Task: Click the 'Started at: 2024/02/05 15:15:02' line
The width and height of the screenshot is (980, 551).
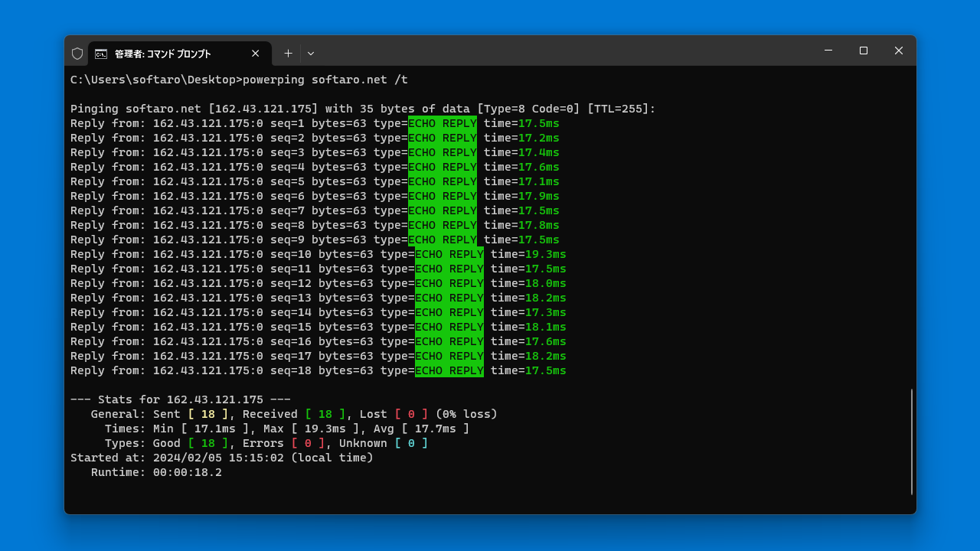Action: pos(222,458)
